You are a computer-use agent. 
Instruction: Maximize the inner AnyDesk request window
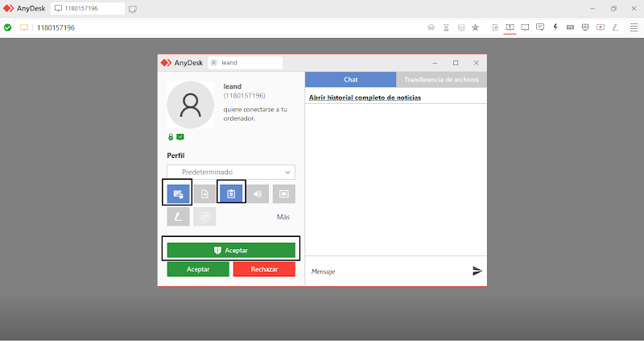click(456, 63)
